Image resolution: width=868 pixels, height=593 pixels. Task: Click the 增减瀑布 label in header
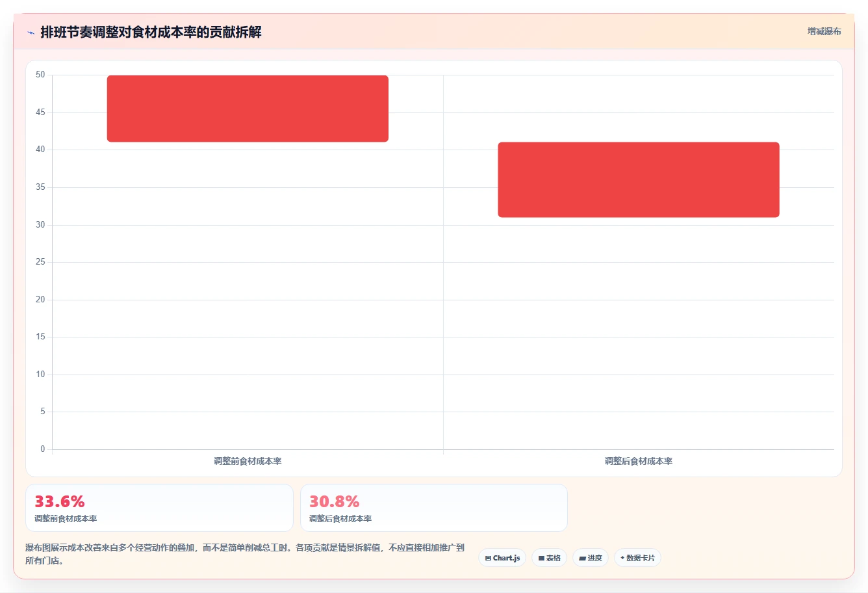coord(824,31)
